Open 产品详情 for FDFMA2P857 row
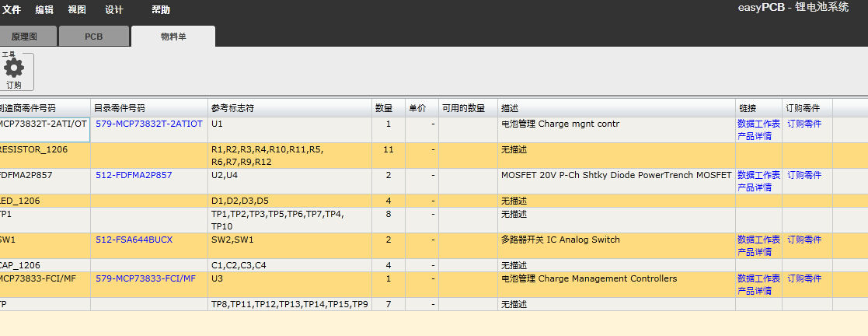Screen dimensions: 868x336 click(x=755, y=187)
